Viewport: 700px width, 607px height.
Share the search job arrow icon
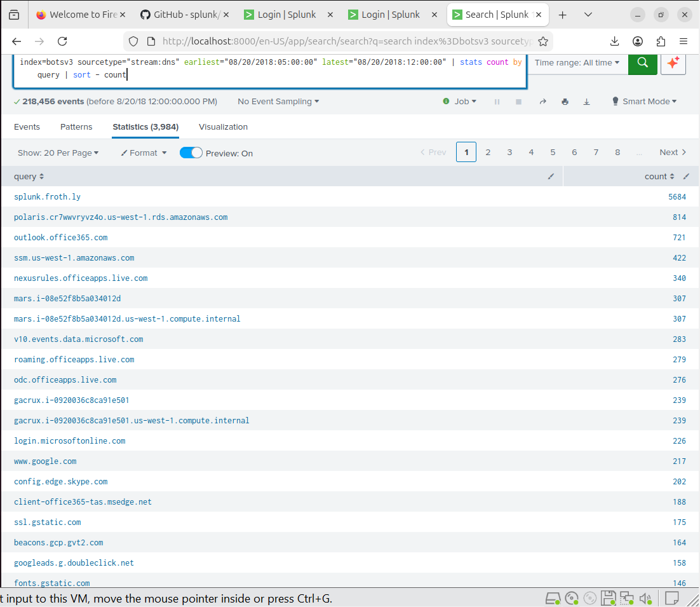pos(543,102)
